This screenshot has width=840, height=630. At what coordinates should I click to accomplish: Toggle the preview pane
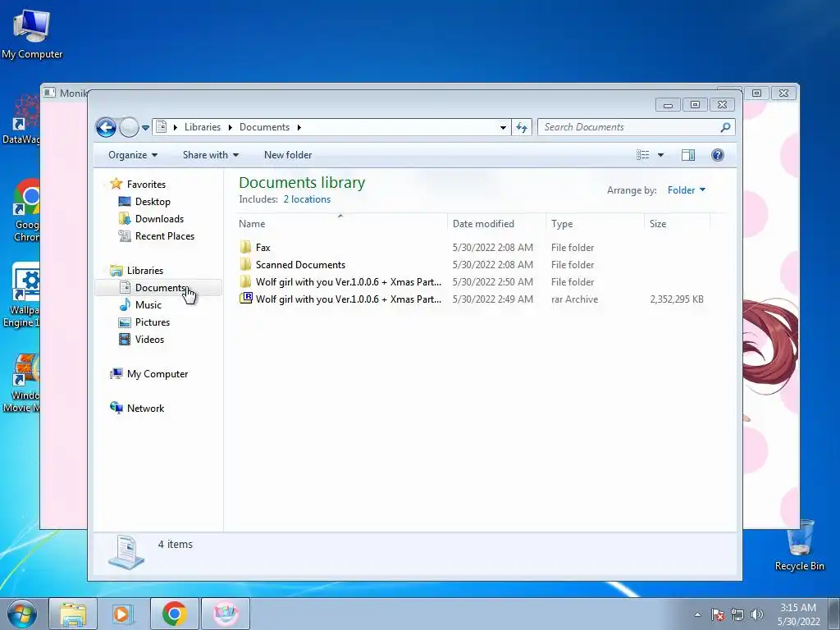coord(688,155)
